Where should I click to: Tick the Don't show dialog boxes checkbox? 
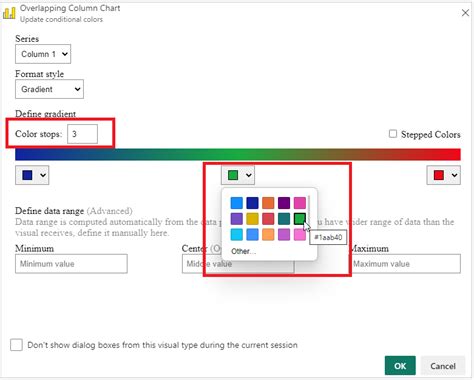[x=16, y=345]
